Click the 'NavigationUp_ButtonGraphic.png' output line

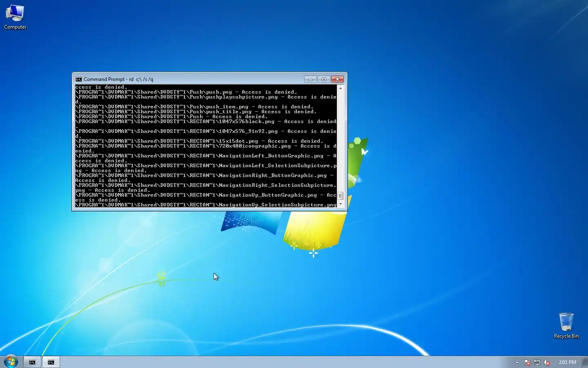206,195
